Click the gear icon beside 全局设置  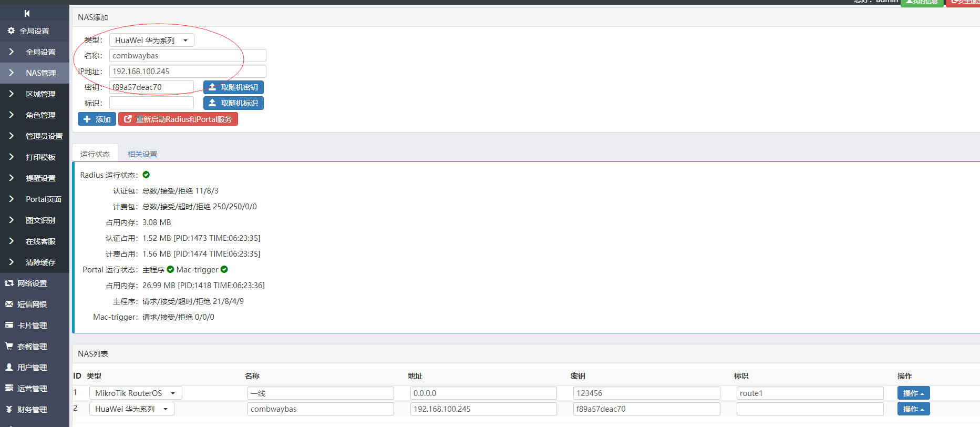(x=11, y=31)
